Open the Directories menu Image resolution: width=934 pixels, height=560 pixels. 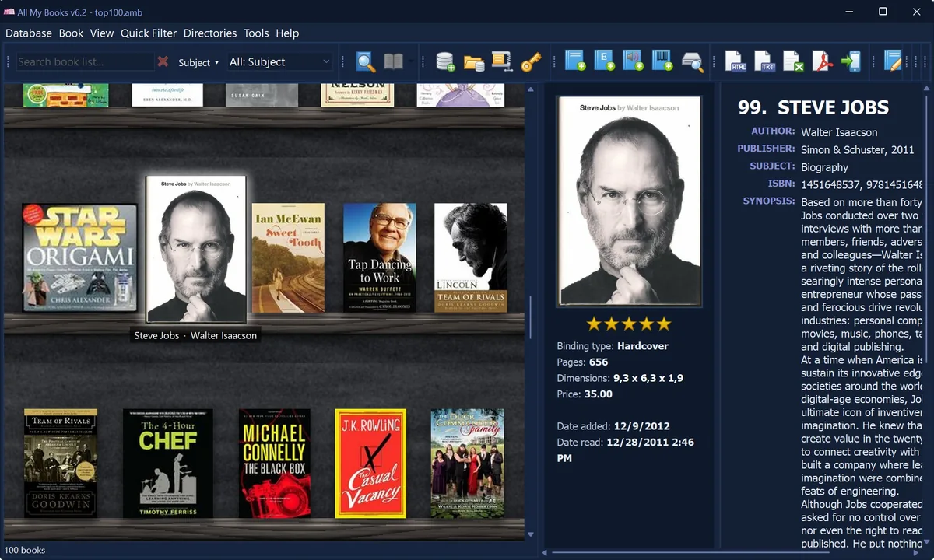[210, 33]
